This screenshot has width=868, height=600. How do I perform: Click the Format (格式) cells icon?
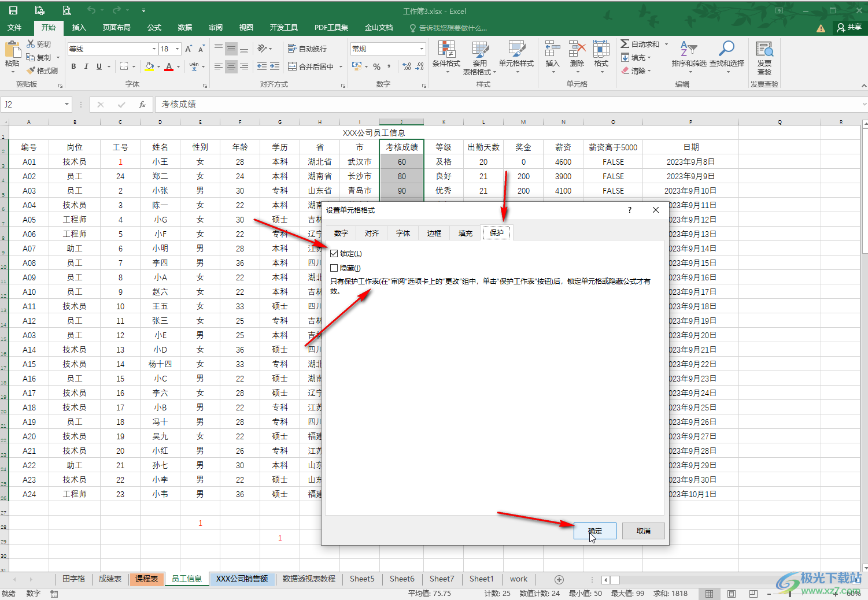coord(601,55)
